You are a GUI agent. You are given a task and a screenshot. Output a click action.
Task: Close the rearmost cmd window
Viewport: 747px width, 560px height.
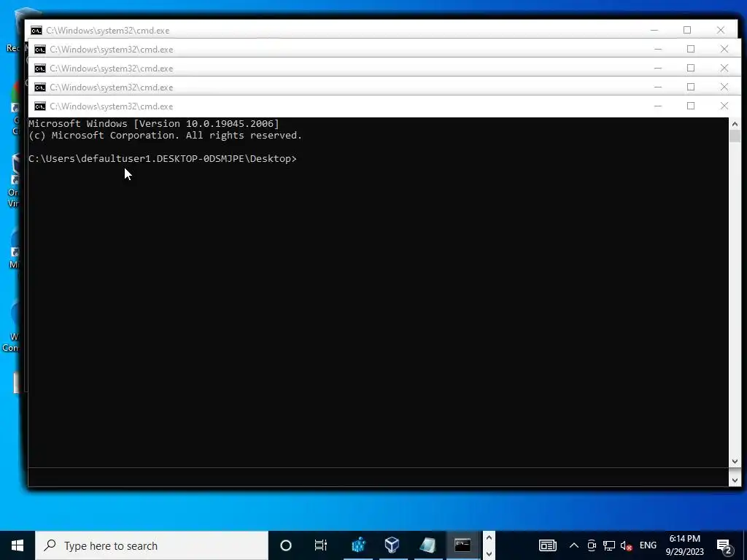pos(721,30)
